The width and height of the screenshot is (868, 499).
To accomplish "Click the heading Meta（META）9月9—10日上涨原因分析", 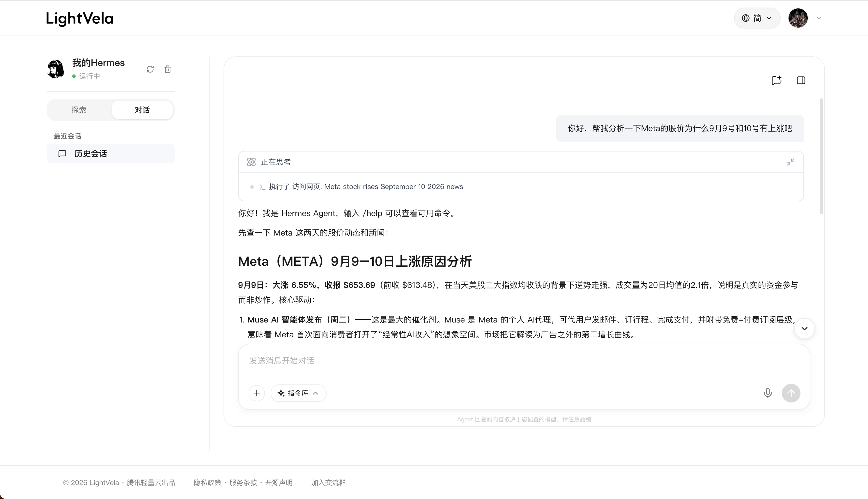I will pos(355,261).
